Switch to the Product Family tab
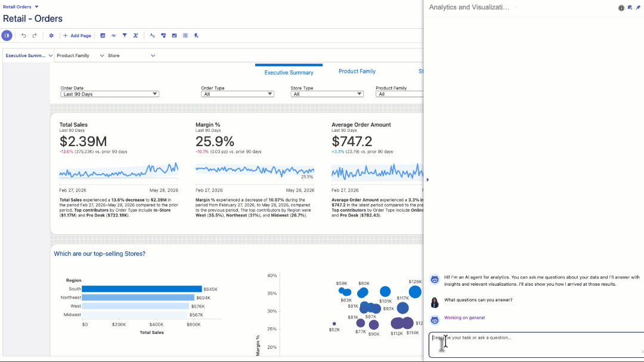This screenshot has height=362, width=644. coord(357,71)
